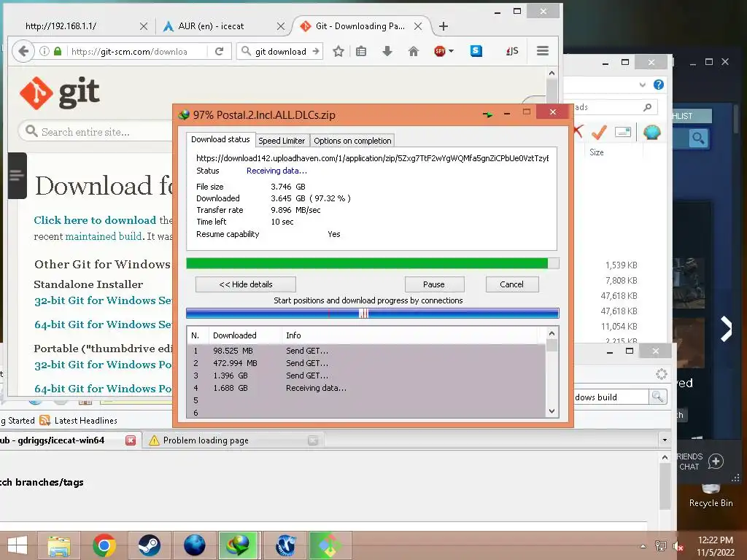Open a new browser tab with plus
This screenshot has height=560, width=747.
pyautogui.click(x=444, y=26)
